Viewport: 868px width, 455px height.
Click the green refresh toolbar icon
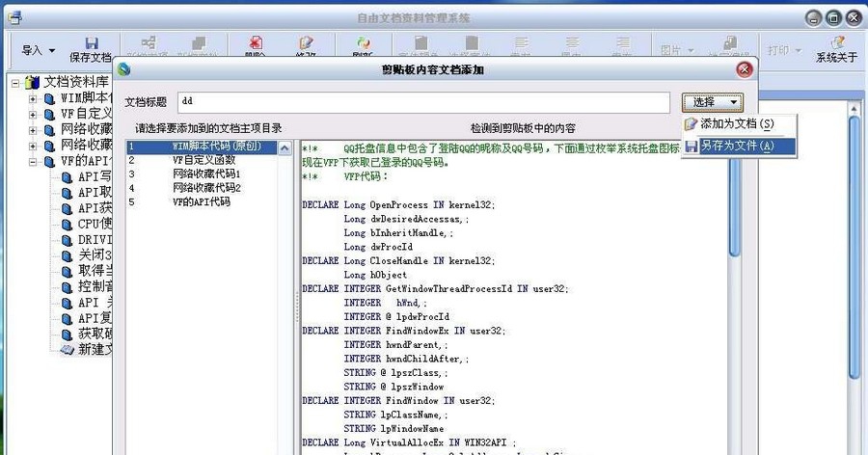364,43
